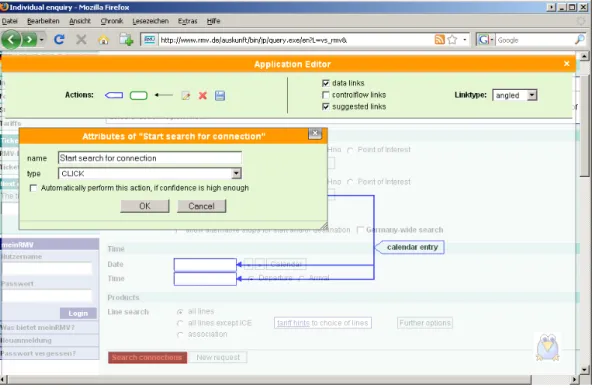Click the highlighted Date input field
The image size is (592, 390).
click(205, 264)
